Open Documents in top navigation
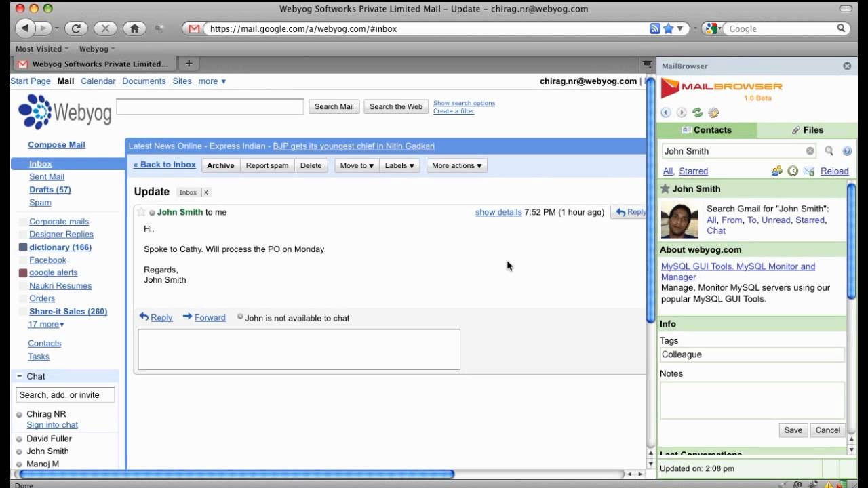 [x=144, y=81]
